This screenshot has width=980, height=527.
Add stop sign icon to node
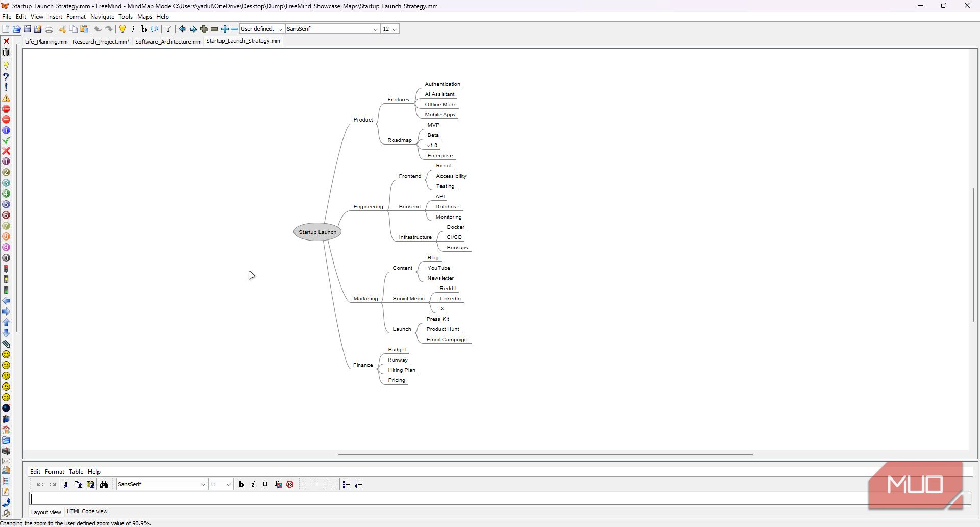(x=6, y=109)
